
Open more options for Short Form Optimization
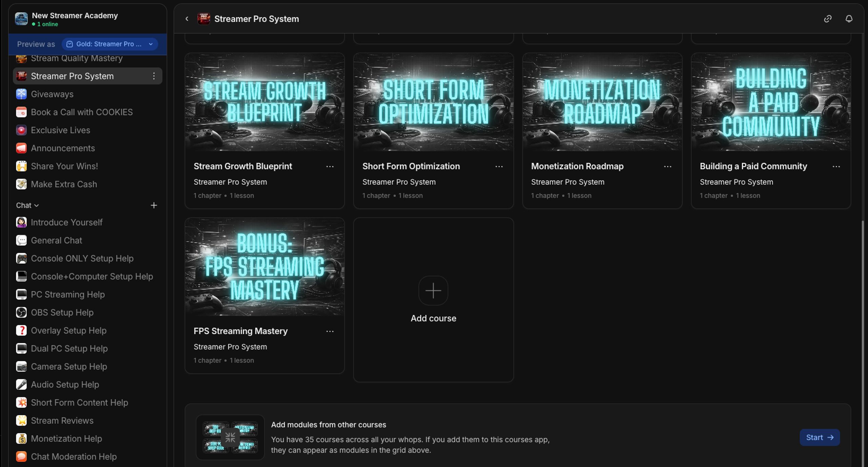[x=499, y=166]
